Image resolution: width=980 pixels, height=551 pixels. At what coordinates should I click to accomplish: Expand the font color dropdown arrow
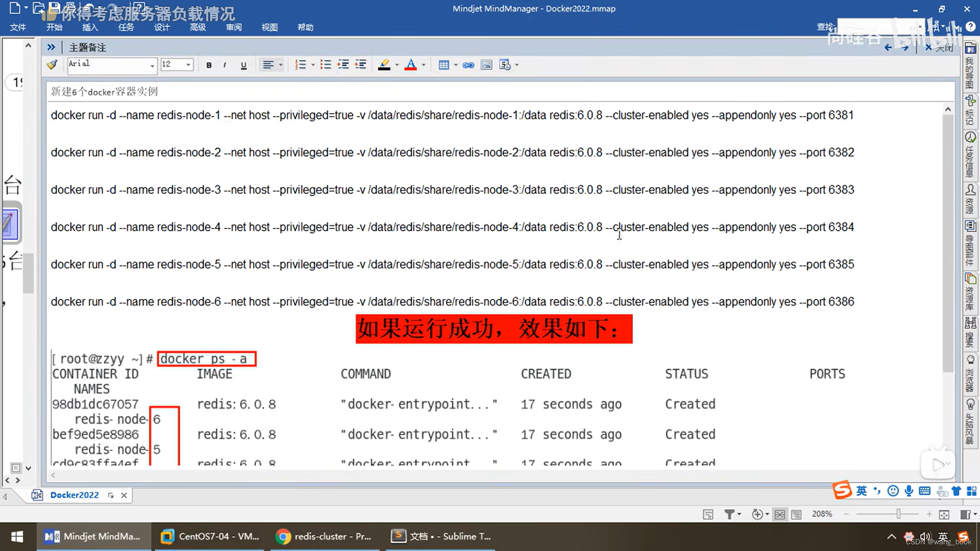424,65
